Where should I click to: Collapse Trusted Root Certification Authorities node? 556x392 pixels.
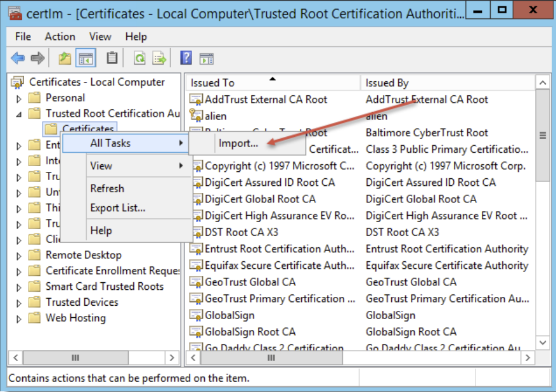pyautogui.click(x=19, y=114)
